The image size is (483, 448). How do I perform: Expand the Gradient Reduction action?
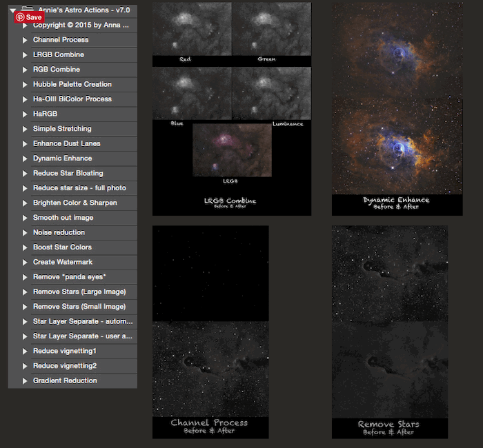(x=25, y=380)
